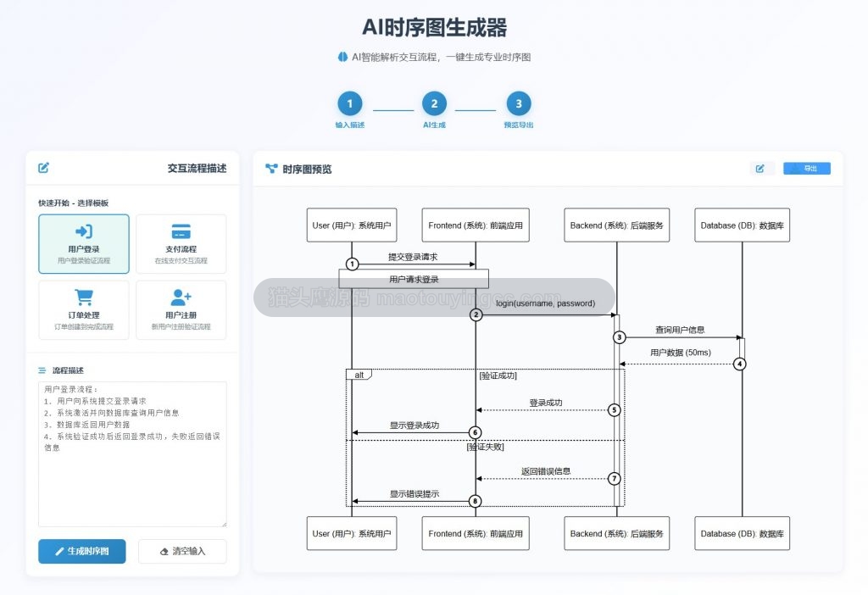
Task: Click step 3 circle 预览导出
Action: (519, 103)
